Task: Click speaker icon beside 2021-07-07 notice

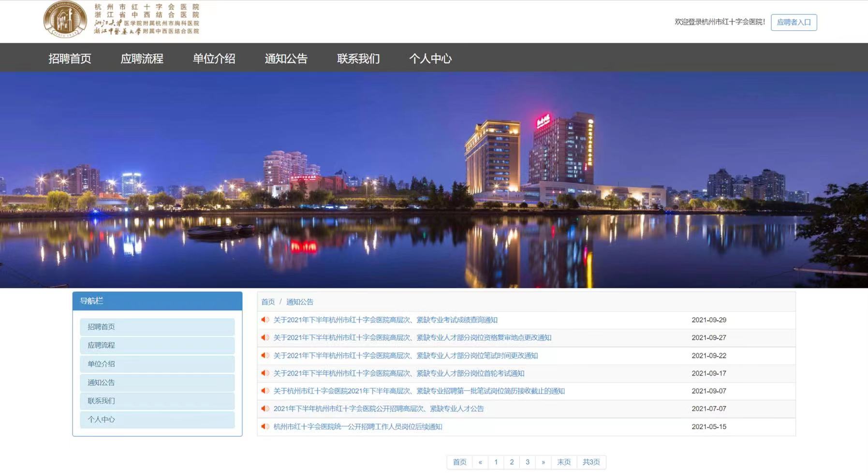Action: point(265,409)
